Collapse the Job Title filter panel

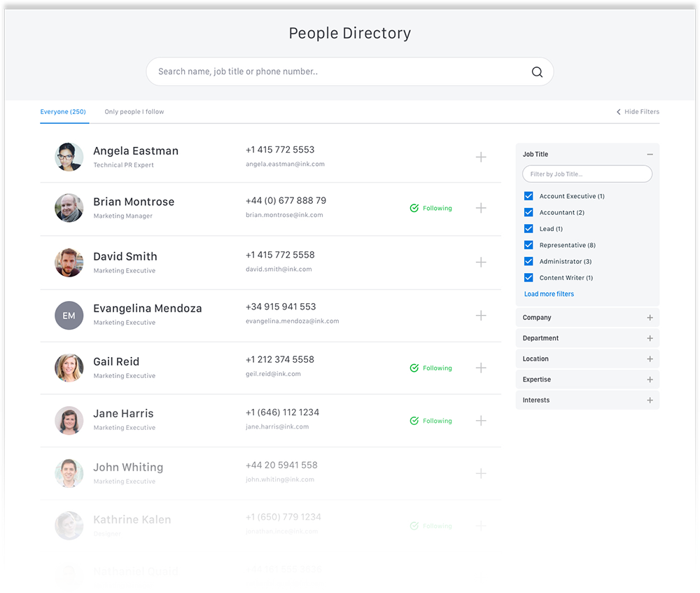650,154
